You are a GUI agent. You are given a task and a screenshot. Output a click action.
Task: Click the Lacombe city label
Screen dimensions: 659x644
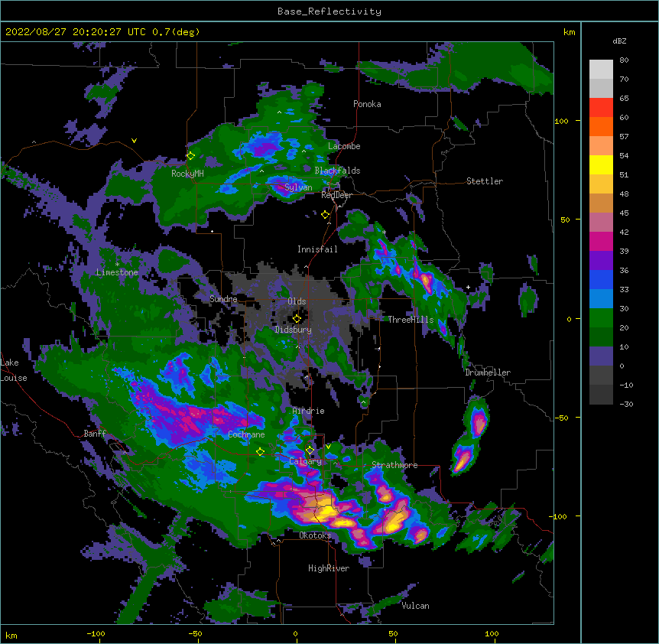[344, 146]
